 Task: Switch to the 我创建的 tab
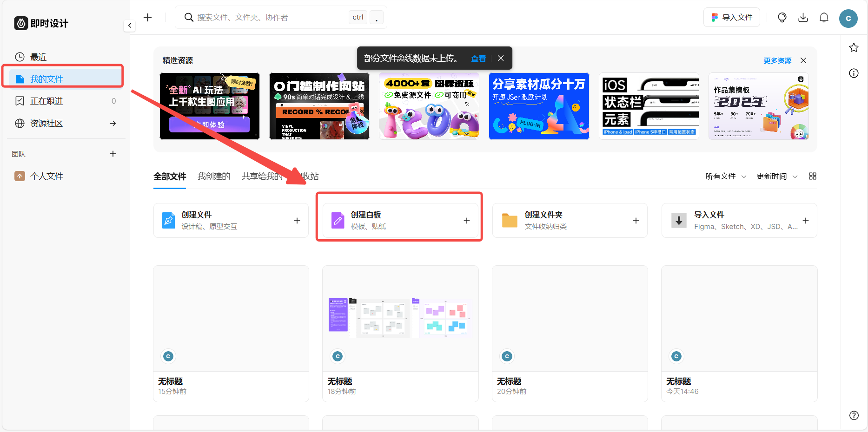click(214, 176)
